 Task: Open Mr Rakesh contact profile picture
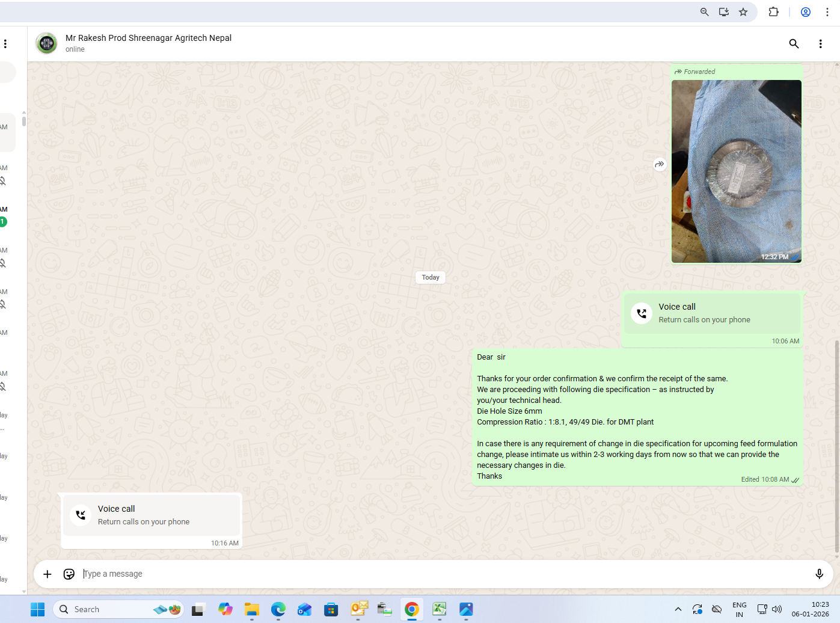[x=46, y=43]
